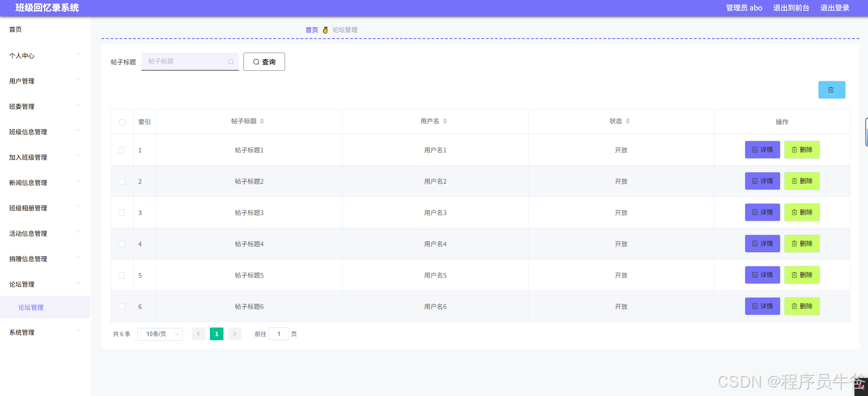Focus the 帖子标题 search input field

coord(190,62)
